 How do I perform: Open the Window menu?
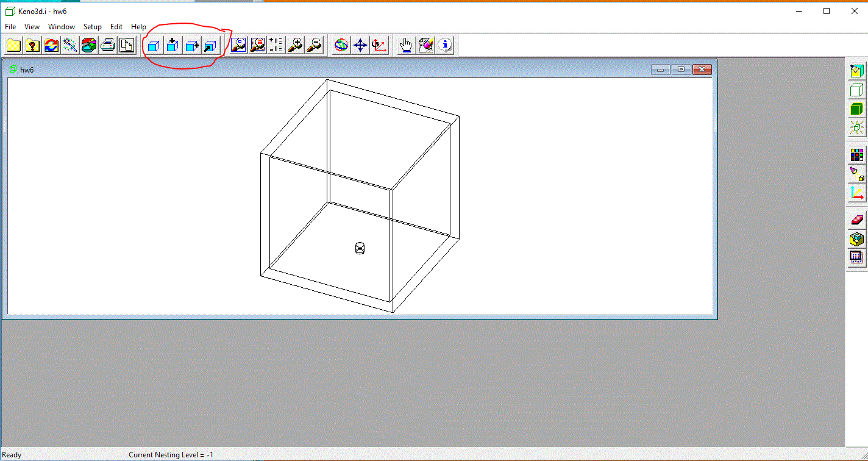tap(62, 27)
